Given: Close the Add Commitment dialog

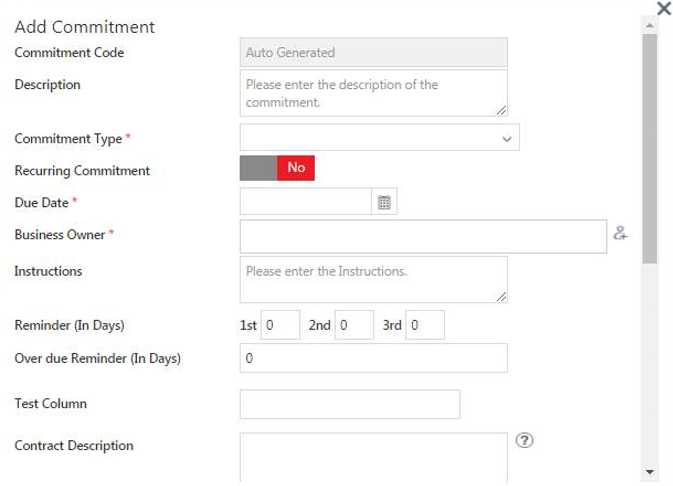Looking at the screenshot, I should [x=663, y=9].
